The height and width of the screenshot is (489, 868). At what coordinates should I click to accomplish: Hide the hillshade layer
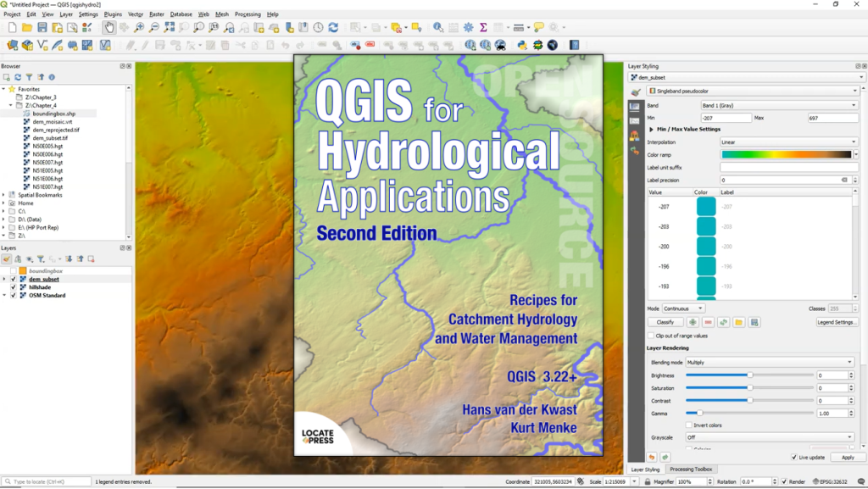click(x=13, y=287)
